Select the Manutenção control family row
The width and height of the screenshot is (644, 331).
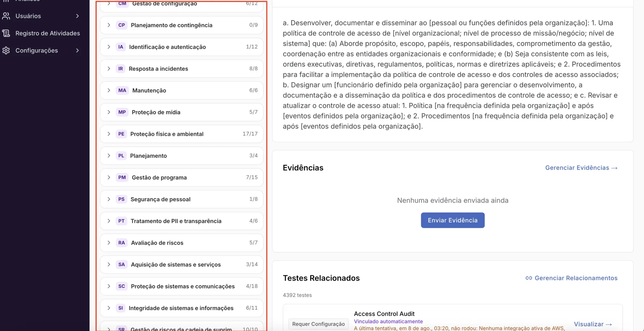click(x=182, y=90)
